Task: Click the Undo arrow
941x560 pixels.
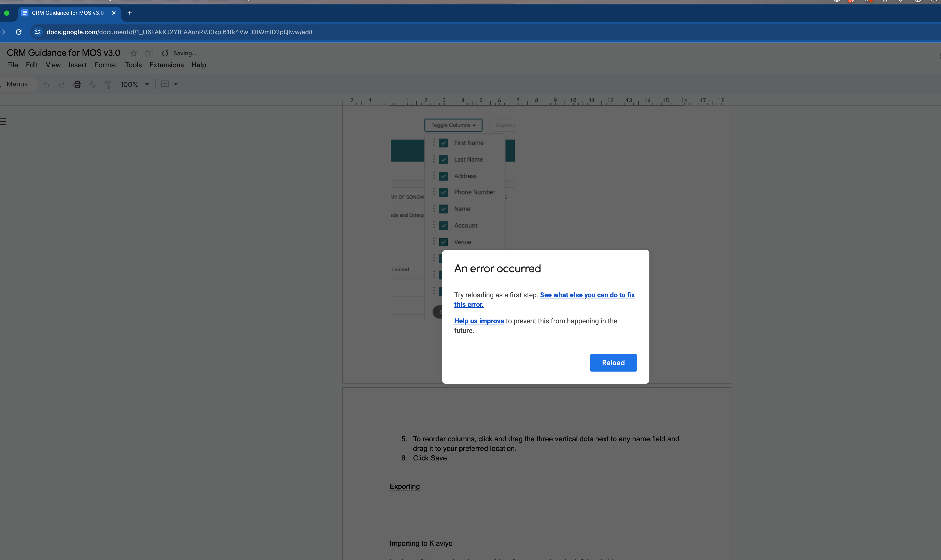Action: pos(46,84)
